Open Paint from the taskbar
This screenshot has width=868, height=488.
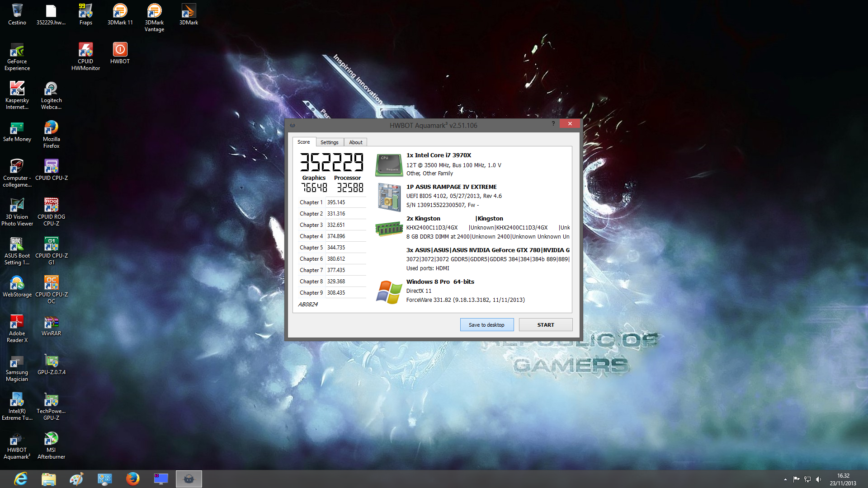[x=77, y=479]
